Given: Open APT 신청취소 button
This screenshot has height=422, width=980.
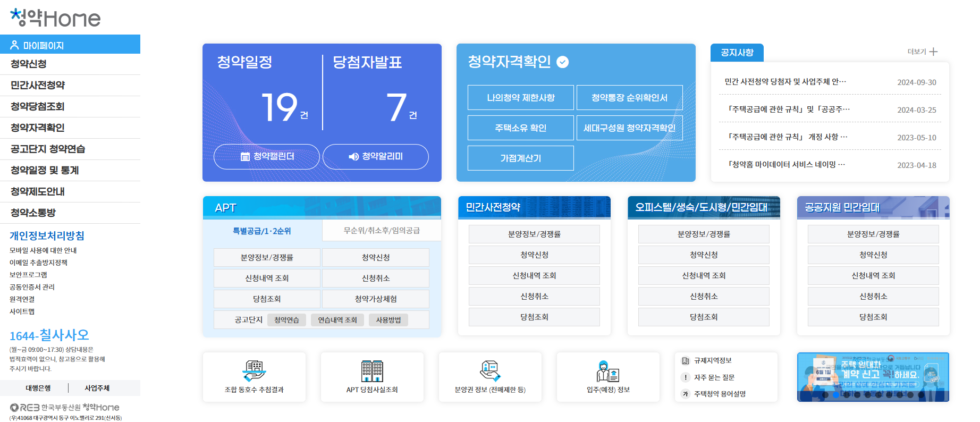Looking at the screenshot, I should coord(376,278).
